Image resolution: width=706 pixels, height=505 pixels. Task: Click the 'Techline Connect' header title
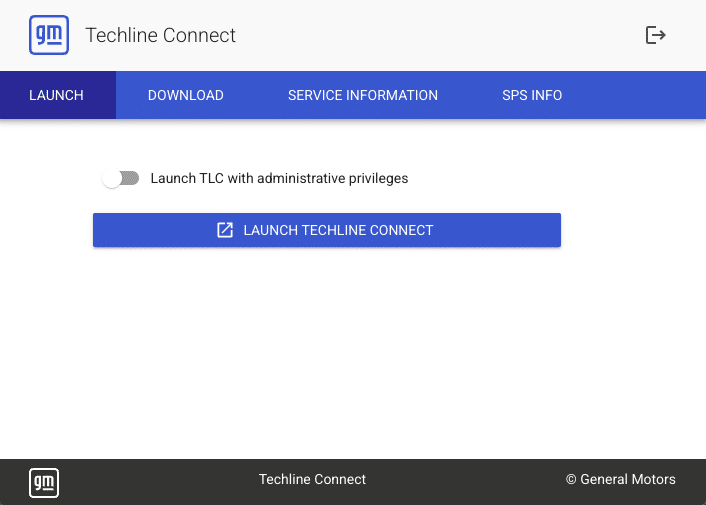point(161,35)
